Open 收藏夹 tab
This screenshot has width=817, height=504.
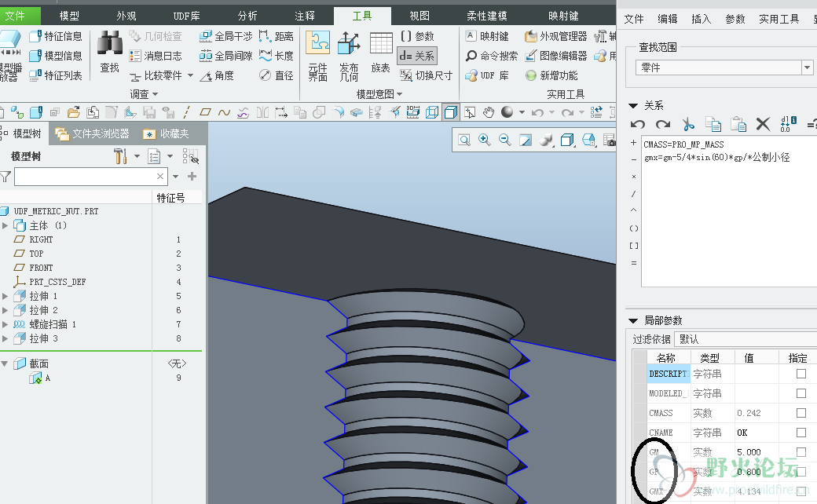167,133
